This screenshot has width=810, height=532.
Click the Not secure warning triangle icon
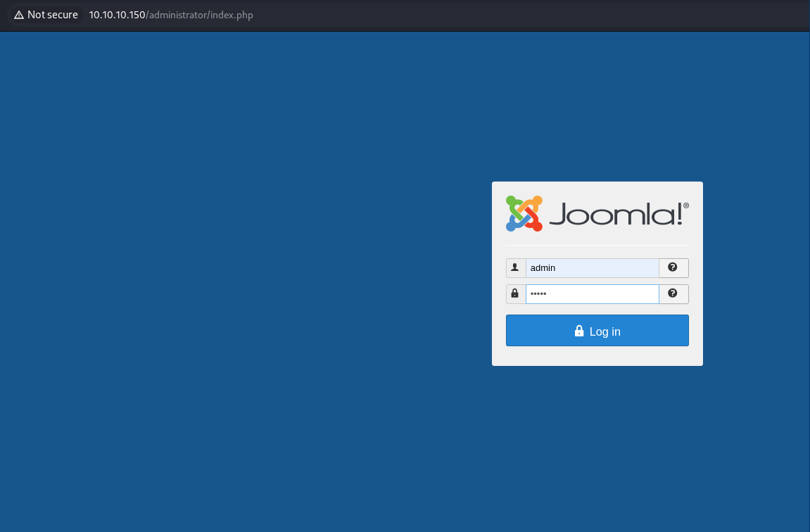[18, 15]
